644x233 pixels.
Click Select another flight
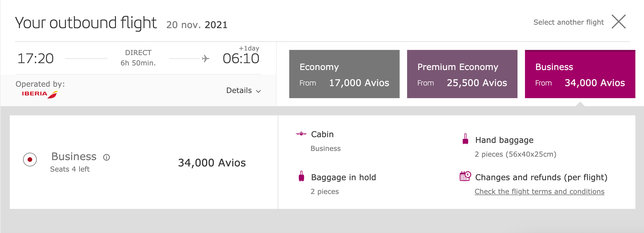pyautogui.click(x=569, y=22)
